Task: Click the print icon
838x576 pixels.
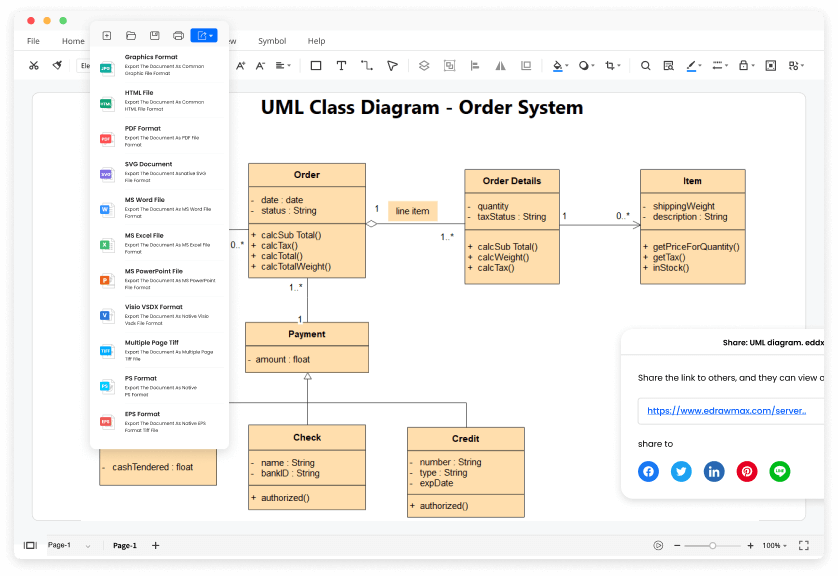Action: point(179,36)
